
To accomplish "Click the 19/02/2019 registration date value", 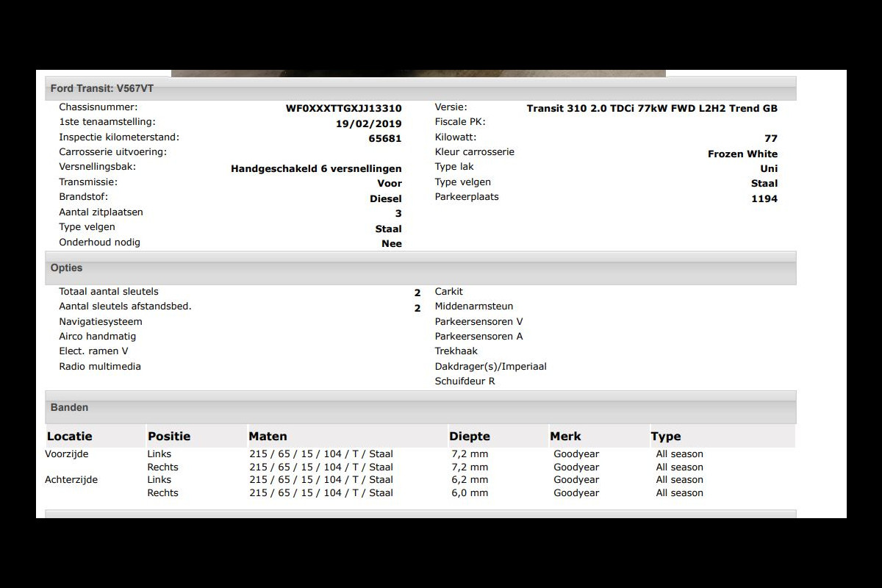I will [x=368, y=123].
